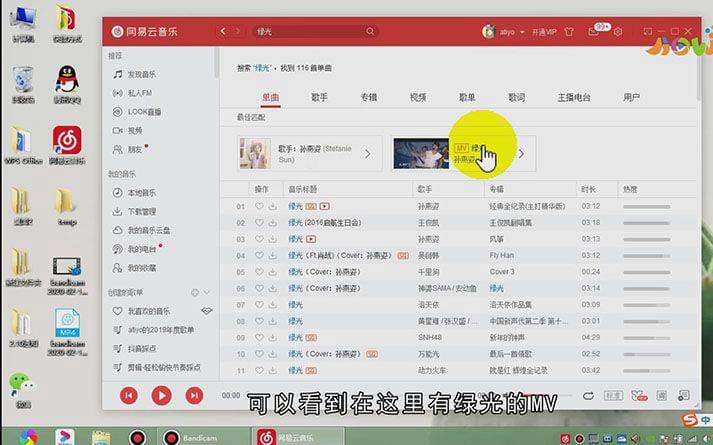Open 我的电台 in sidebar
Viewport: 713px width, 445px height.
tap(137, 249)
